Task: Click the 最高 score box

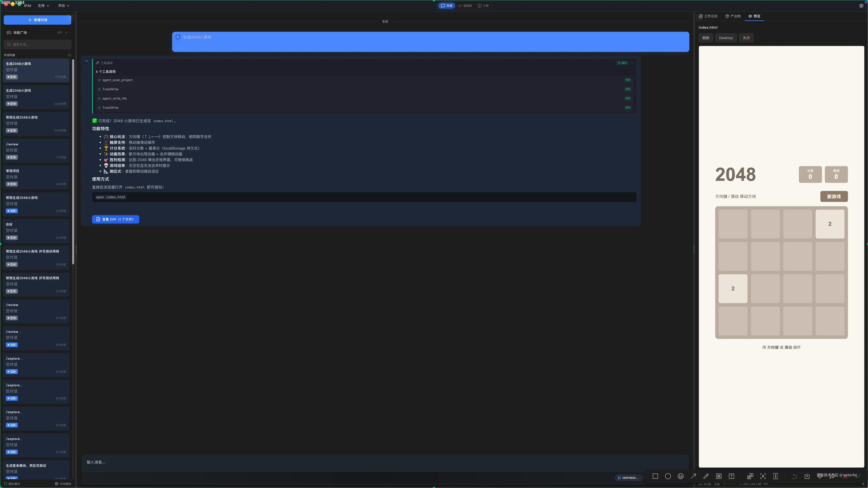Action: pyautogui.click(x=836, y=174)
